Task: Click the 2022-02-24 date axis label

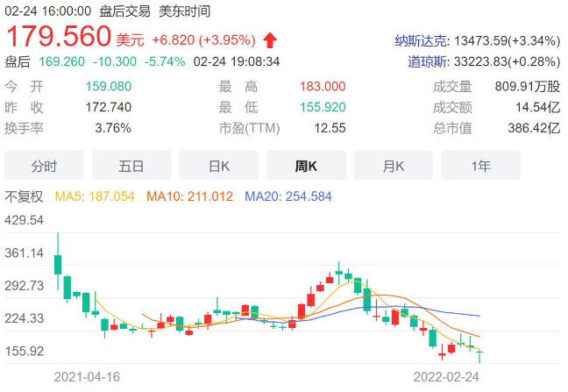Action: pyautogui.click(x=446, y=377)
